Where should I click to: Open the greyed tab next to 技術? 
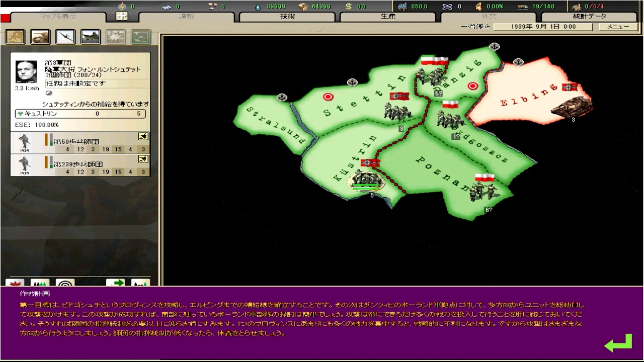[187, 17]
